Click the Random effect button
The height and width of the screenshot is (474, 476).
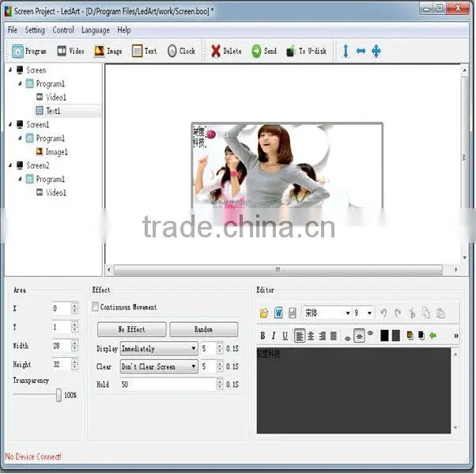(x=203, y=329)
